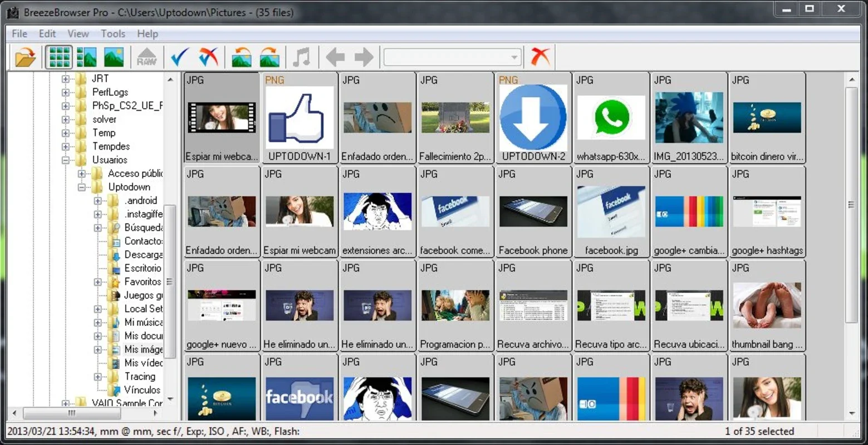Click folder tree horizontal scrollbar
This screenshot has height=445, width=868.
71,413
